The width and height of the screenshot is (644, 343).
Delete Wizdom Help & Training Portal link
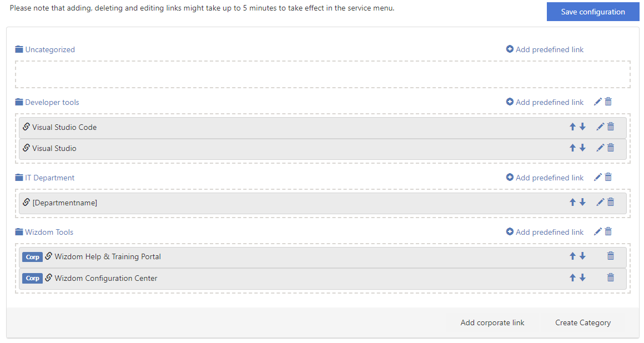pos(611,256)
